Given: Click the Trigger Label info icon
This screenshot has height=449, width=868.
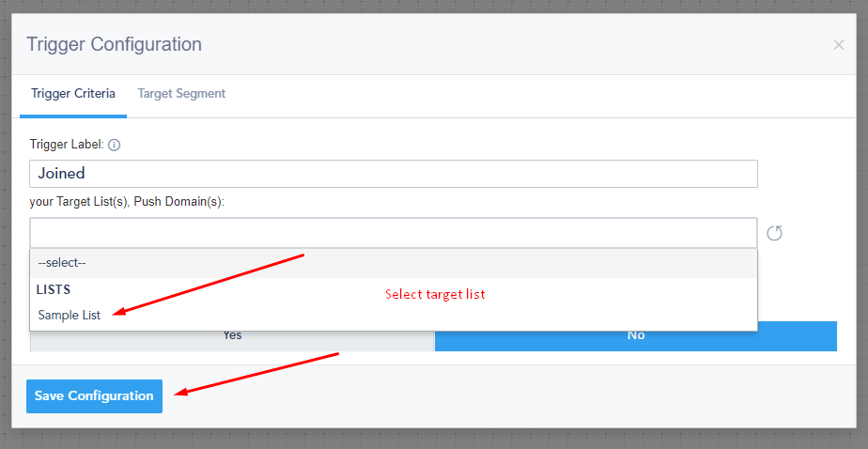Looking at the screenshot, I should (x=115, y=146).
